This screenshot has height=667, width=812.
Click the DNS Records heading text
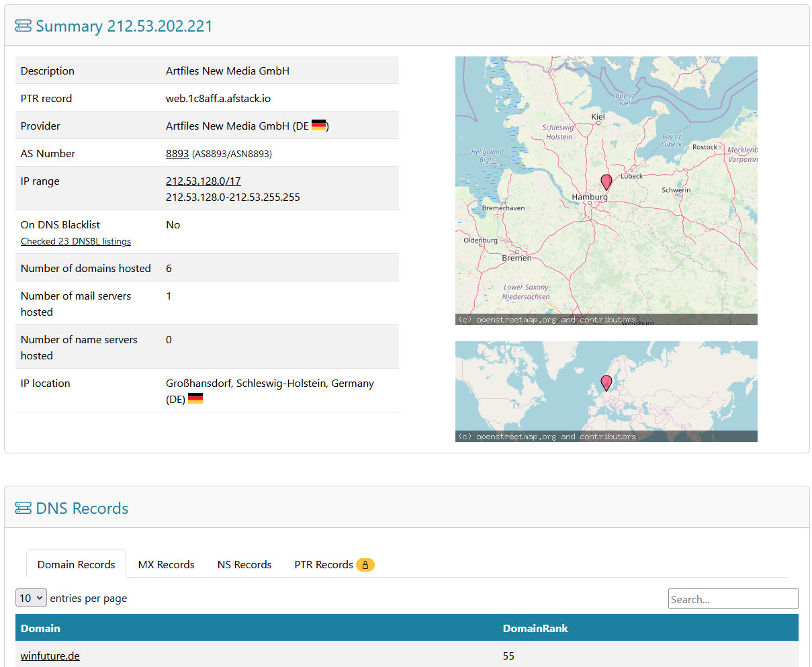pos(82,508)
